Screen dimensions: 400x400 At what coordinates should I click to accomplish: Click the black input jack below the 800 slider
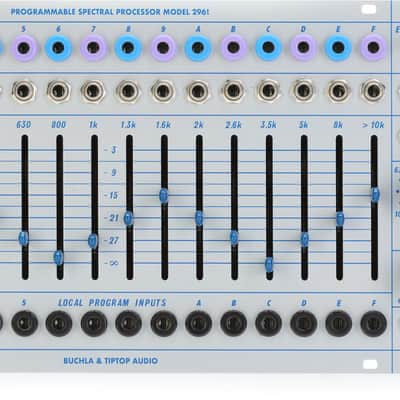click(x=59, y=323)
